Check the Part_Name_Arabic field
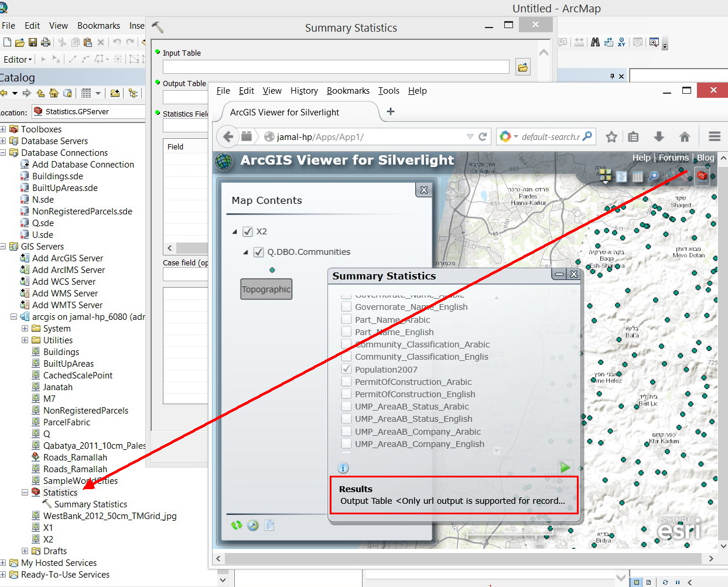The height and width of the screenshot is (587, 728). tap(346, 319)
